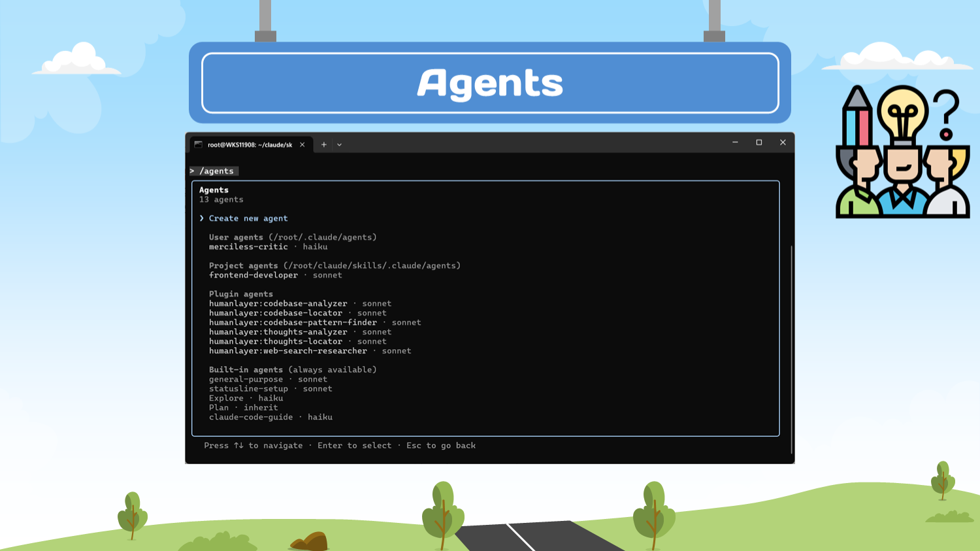Select the Explore built-in agent

click(x=226, y=398)
